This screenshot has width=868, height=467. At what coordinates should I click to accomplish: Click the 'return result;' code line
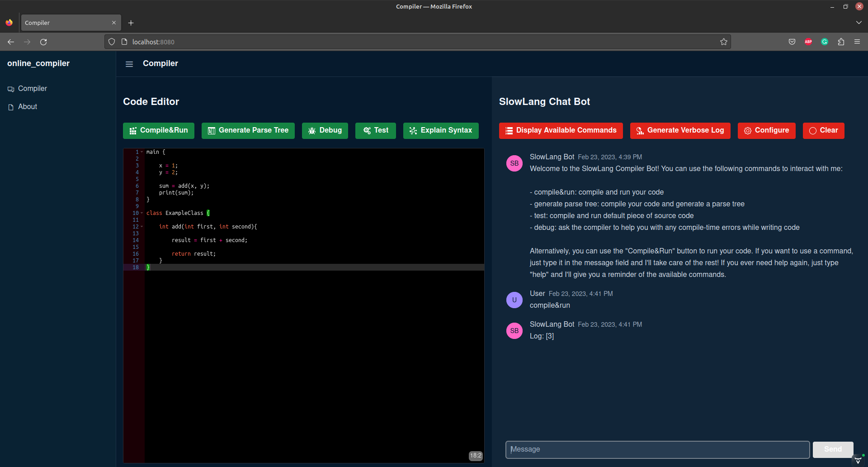(193, 254)
